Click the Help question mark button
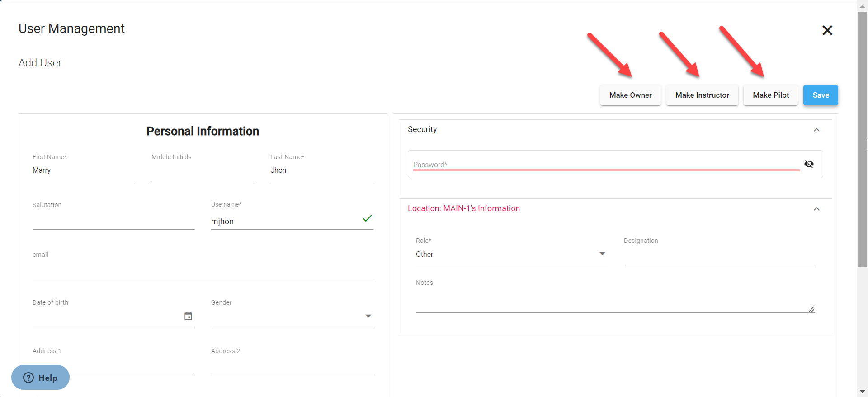 click(x=40, y=378)
